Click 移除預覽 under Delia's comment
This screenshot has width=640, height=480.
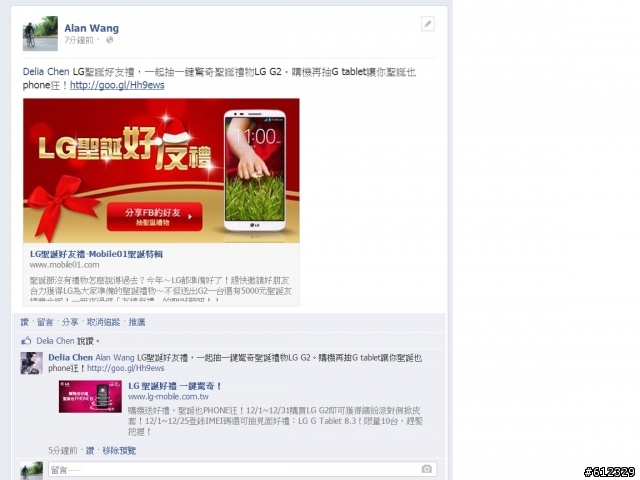(119, 451)
